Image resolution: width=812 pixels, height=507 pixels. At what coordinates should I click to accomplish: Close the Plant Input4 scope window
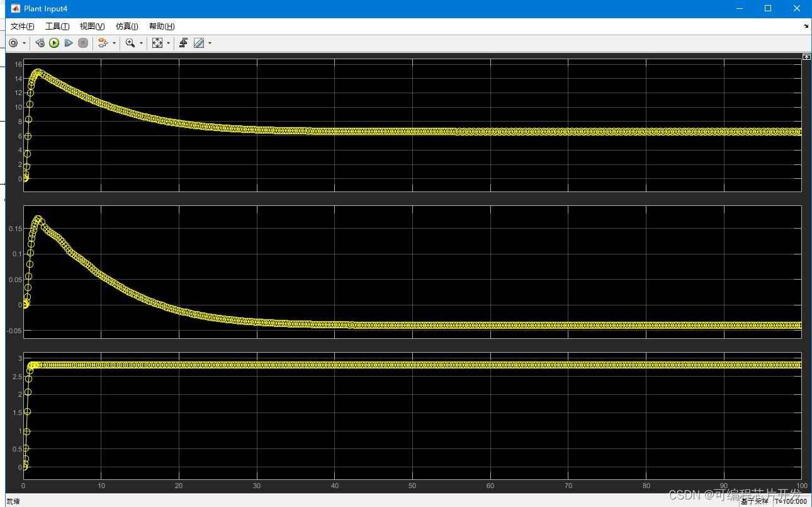tap(797, 8)
